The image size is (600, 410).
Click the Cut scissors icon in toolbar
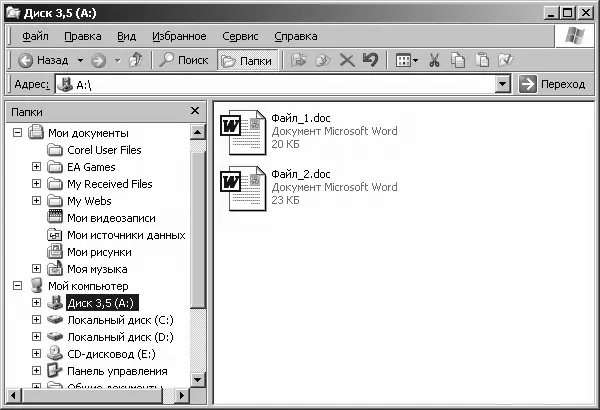[434, 60]
